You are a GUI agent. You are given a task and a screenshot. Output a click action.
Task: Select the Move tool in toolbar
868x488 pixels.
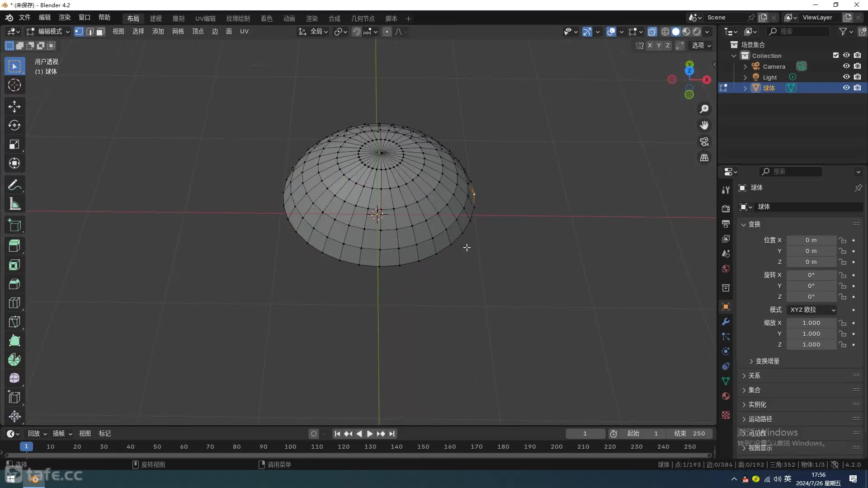pos(14,105)
